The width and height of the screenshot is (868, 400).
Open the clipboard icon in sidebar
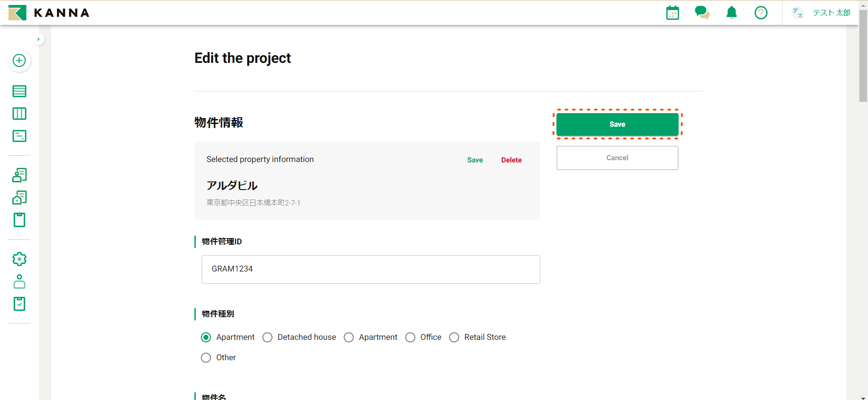pyautogui.click(x=19, y=220)
